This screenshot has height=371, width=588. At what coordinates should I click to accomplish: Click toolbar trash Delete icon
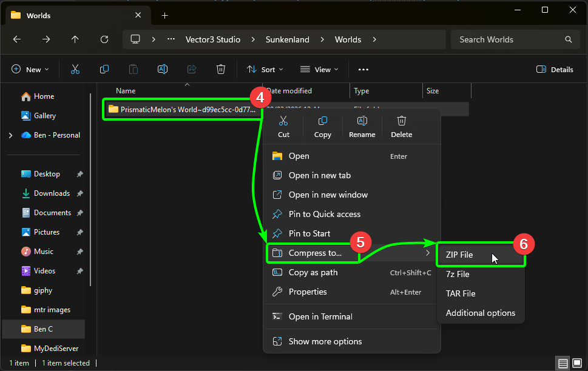tap(221, 69)
